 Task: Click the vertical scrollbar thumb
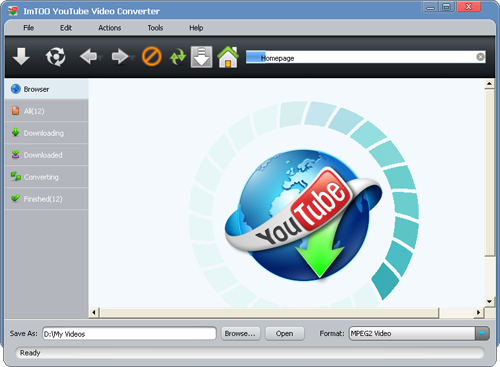click(x=489, y=172)
